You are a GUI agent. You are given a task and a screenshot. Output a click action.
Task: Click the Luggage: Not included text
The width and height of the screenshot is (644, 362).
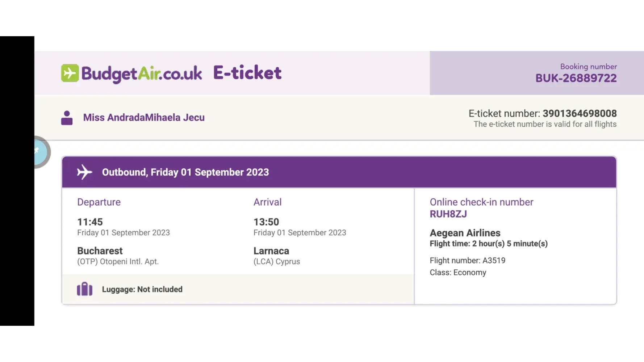pyautogui.click(x=142, y=290)
